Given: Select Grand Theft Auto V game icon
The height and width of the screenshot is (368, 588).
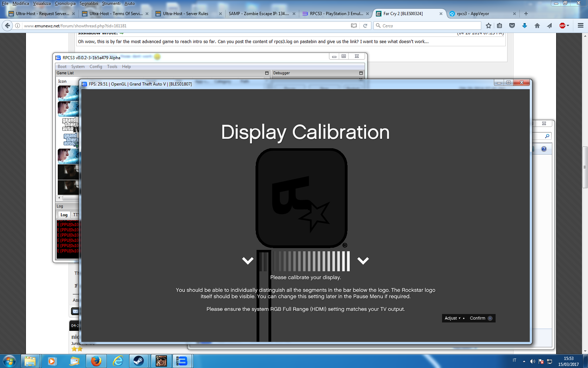Looking at the screenshot, I should pos(71,140).
